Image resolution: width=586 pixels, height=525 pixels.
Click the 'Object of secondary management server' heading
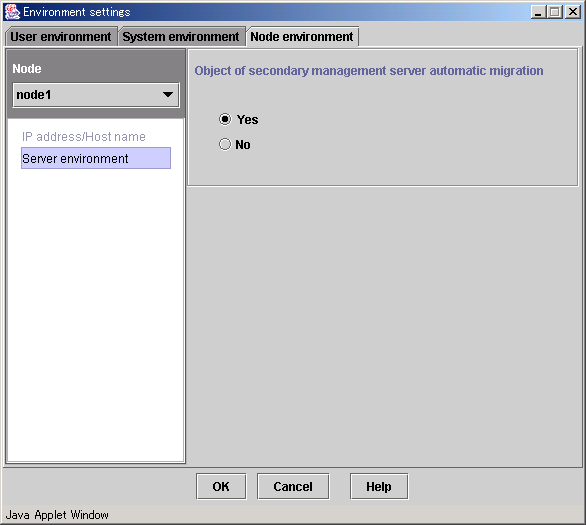368,71
